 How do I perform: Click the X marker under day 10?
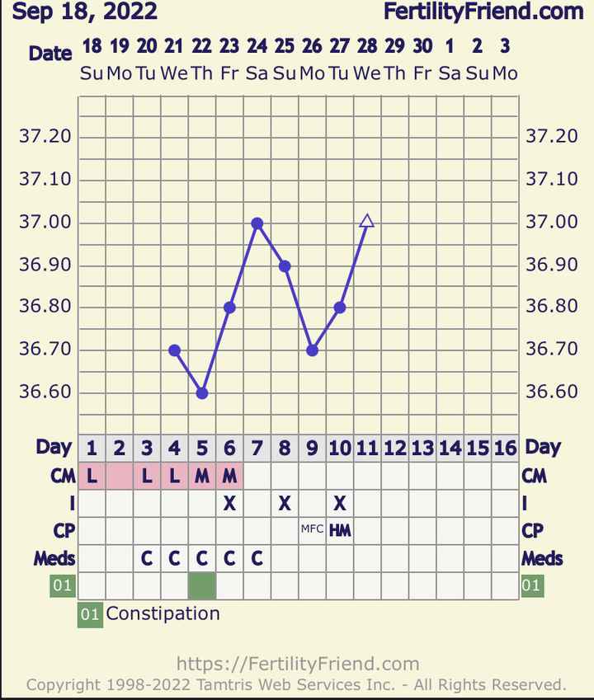pos(340,503)
